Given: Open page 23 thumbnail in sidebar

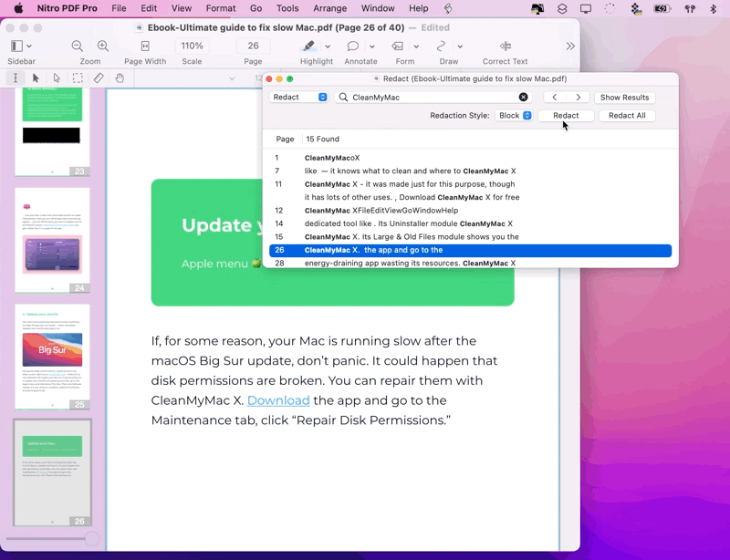Looking at the screenshot, I should point(52,131).
